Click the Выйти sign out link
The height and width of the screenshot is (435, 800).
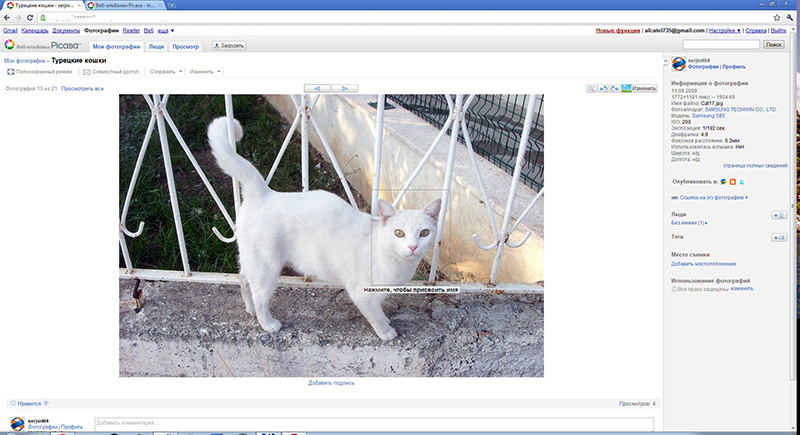coord(778,31)
